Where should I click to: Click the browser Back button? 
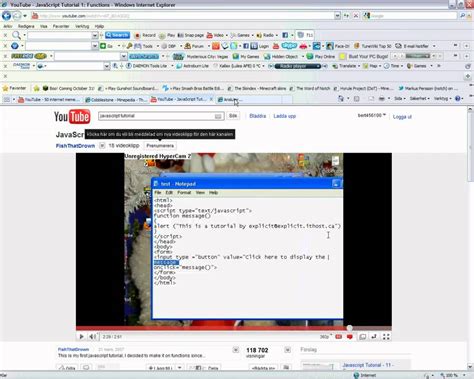[x=6, y=15]
